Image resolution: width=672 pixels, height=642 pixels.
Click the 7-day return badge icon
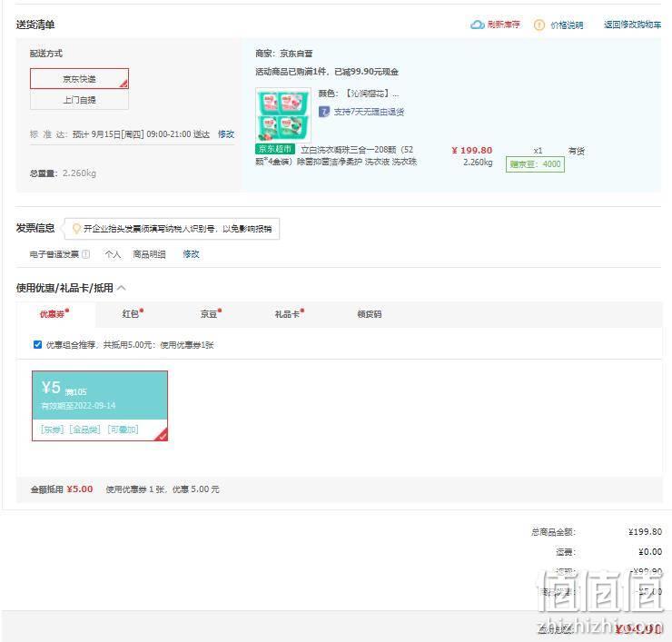pos(323,112)
